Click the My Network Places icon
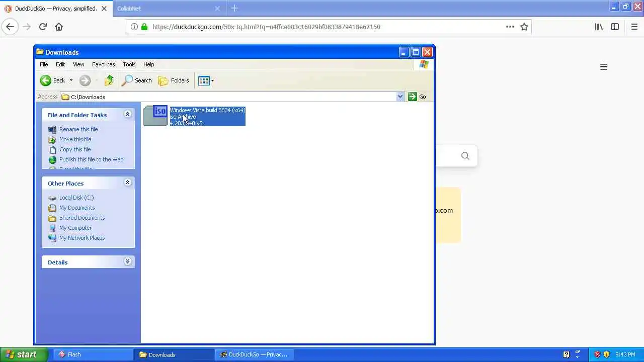Image resolution: width=644 pixels, height=362 pixels. click(52, 238)
